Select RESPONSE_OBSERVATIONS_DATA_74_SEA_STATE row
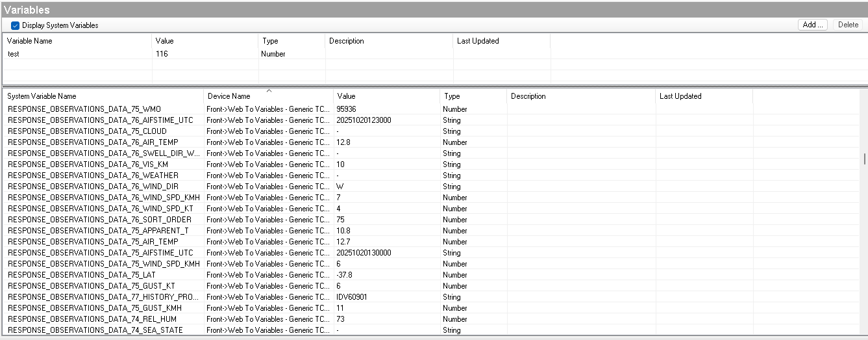This screenshot has width=868, height=340. pos(95,330)
